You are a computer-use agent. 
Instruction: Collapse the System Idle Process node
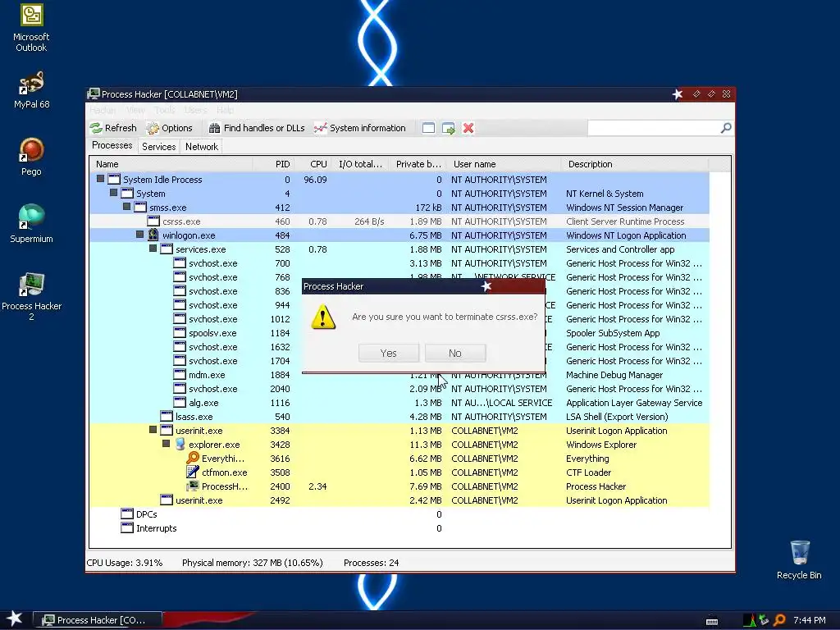pos(100,179)
